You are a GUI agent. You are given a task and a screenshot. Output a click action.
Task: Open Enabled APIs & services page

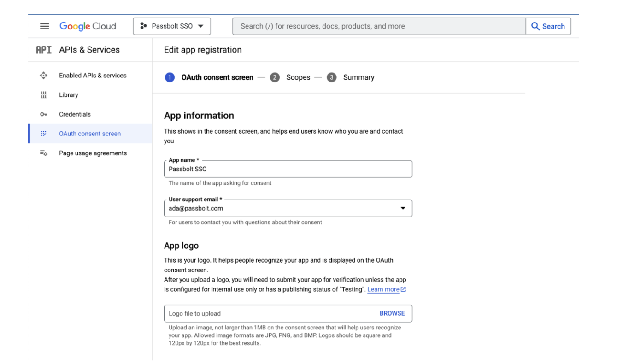coord(93,76)
